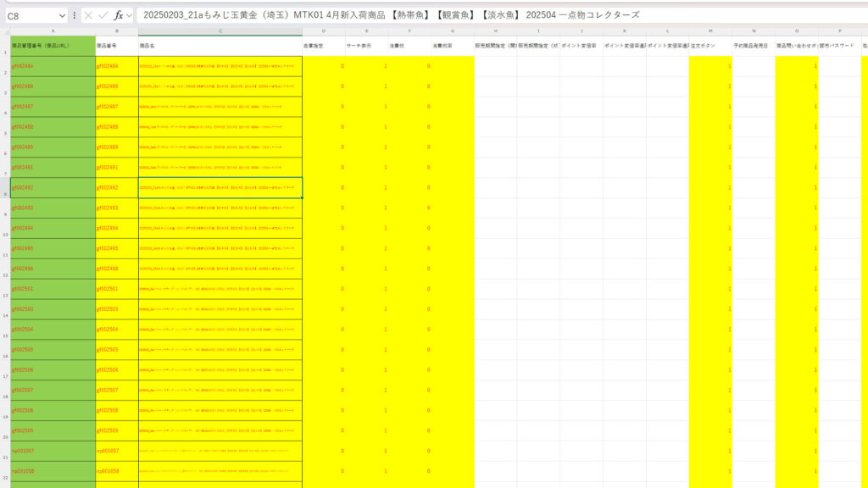Click cell np001057 in column A
This screenshot has height=488, width=868.
(53, 451)
